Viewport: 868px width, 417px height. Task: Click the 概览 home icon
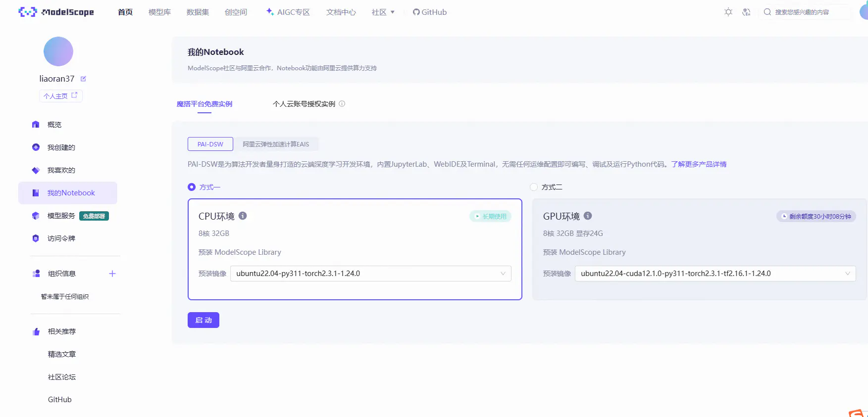coord(36,125)
